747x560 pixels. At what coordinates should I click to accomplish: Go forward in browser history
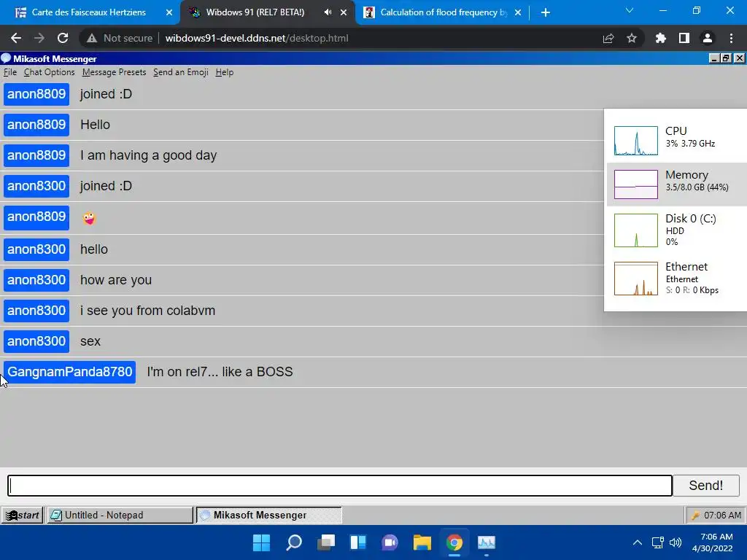click(x=39, y=38)
